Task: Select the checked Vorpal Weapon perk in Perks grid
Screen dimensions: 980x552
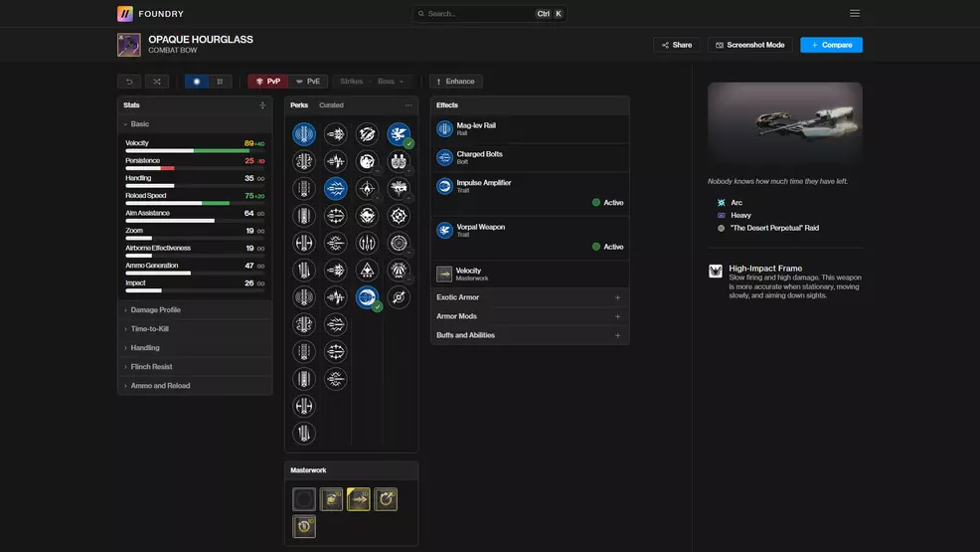Action: pyautogui.click(x=399, y=134)
